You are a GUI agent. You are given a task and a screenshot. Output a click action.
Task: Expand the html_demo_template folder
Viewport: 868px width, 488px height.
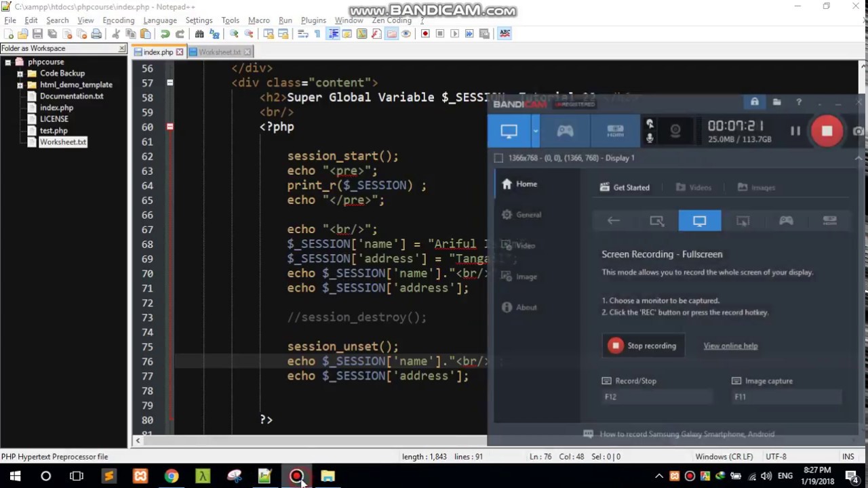(20, 85)
